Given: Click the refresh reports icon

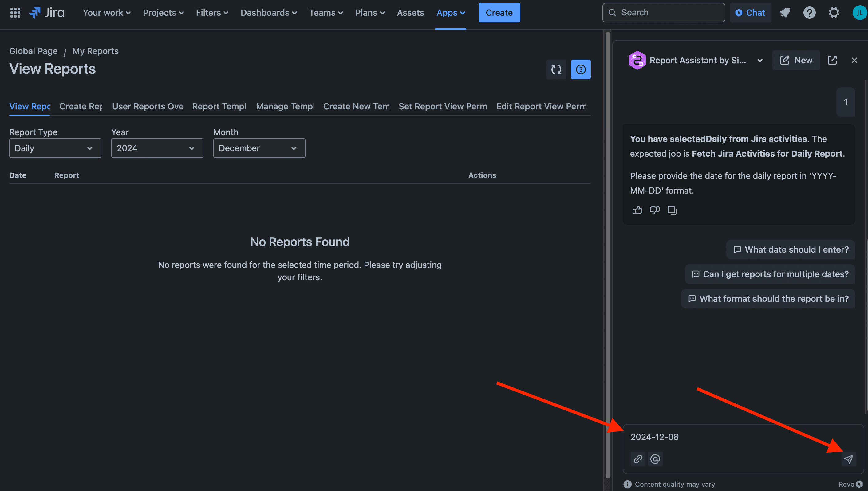Looking at the screenshot, I should (x=556, y=69).
